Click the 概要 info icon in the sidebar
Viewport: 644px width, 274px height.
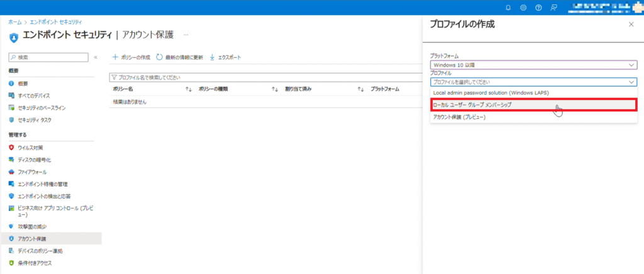(x=11, y=84)
